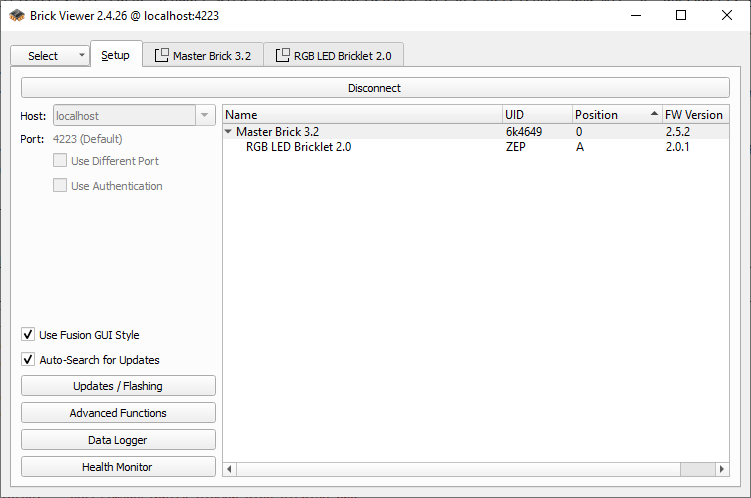This screenshot has width=751, height=498.
Task: Toggle Use Authentication checkbox
Action: coord(60,186)
